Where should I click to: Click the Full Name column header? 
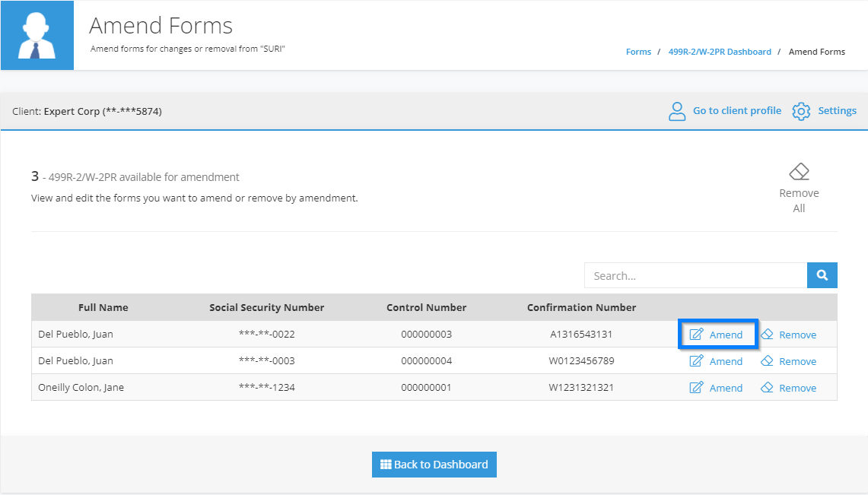103,307
